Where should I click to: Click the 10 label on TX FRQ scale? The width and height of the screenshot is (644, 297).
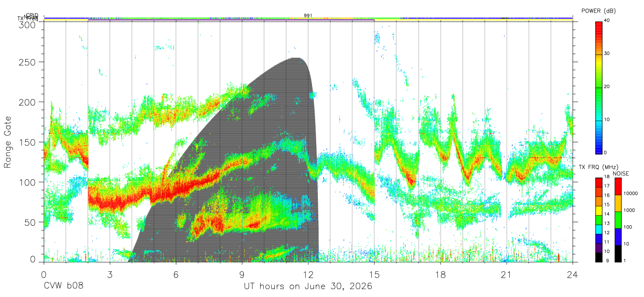click(606, 251)
